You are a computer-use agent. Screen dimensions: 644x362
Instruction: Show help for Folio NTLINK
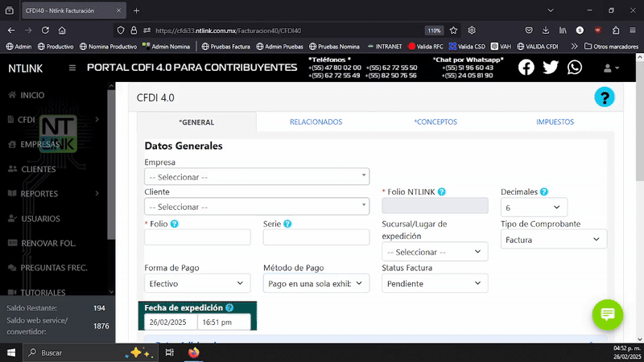coord(441,191)
